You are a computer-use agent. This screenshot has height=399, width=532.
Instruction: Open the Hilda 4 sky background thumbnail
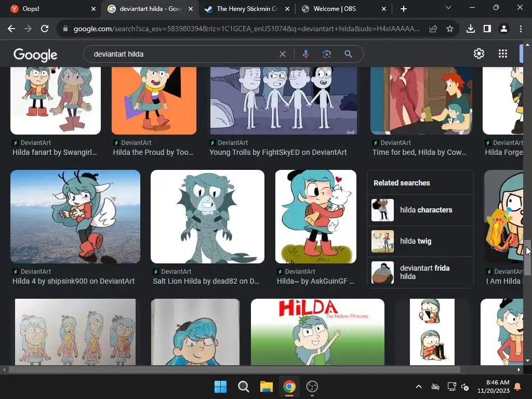(75, 217)
